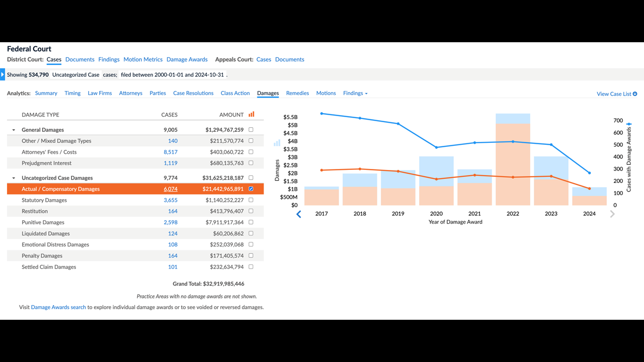Open Motion Metrics link
The height and width of the screenshot is (362, 644).
click(x=143, y=59)
